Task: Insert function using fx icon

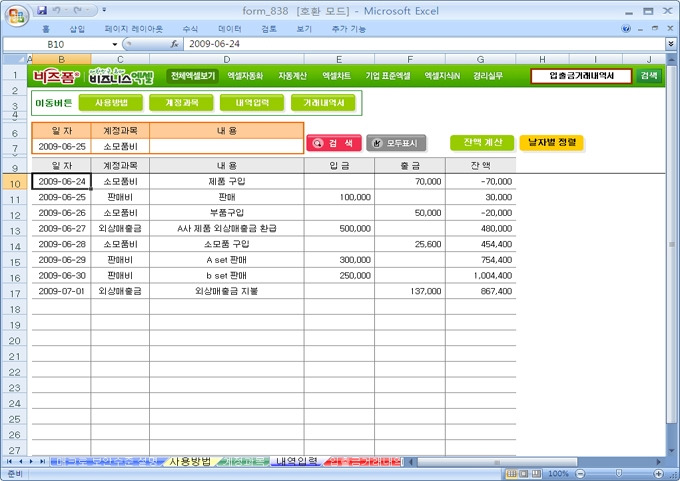Action: (x=174, y=44)
